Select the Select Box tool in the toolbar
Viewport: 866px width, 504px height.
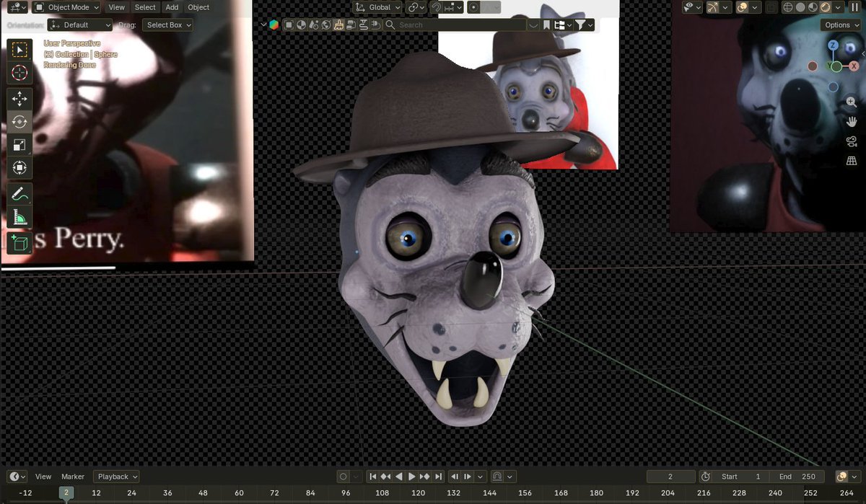(19, 49)
